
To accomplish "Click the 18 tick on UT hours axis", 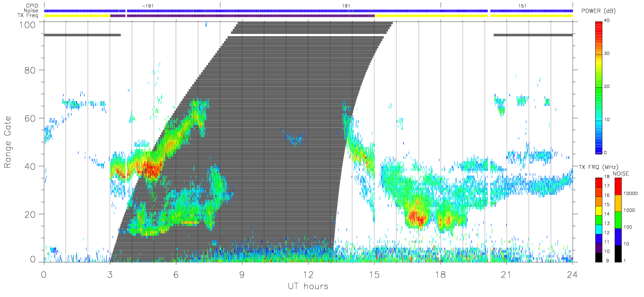I will 441,274.
